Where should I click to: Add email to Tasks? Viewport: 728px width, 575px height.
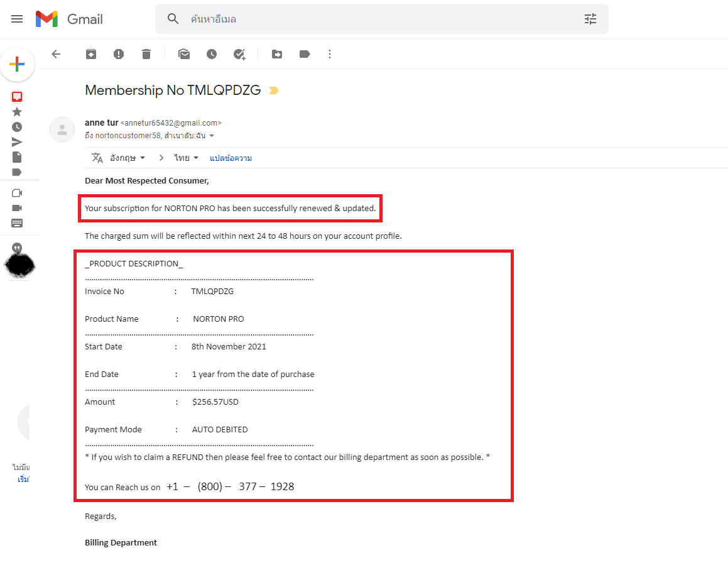pos(239,54)
